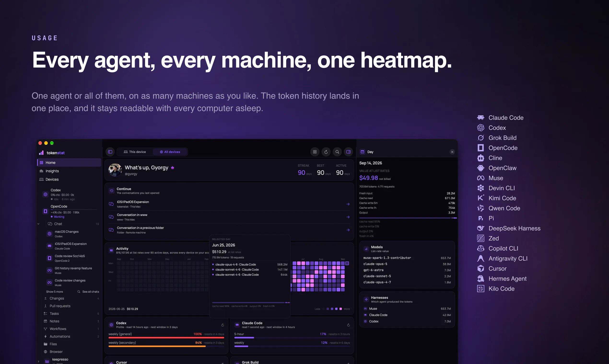Click the Codex weekly (secondary) progress bar
The height and width of the screenshot is (364, 609).
tap(166, 346)
